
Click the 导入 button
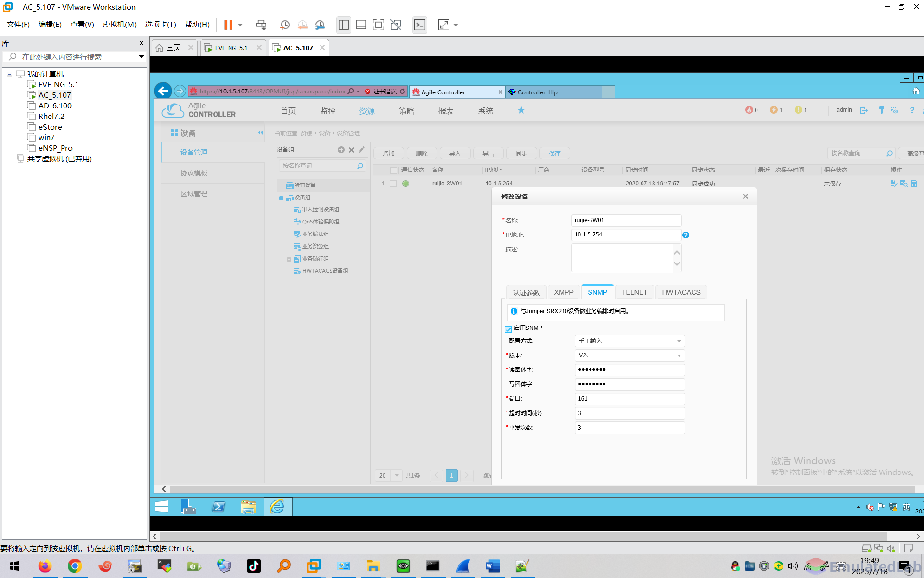(x=455, y=153)
